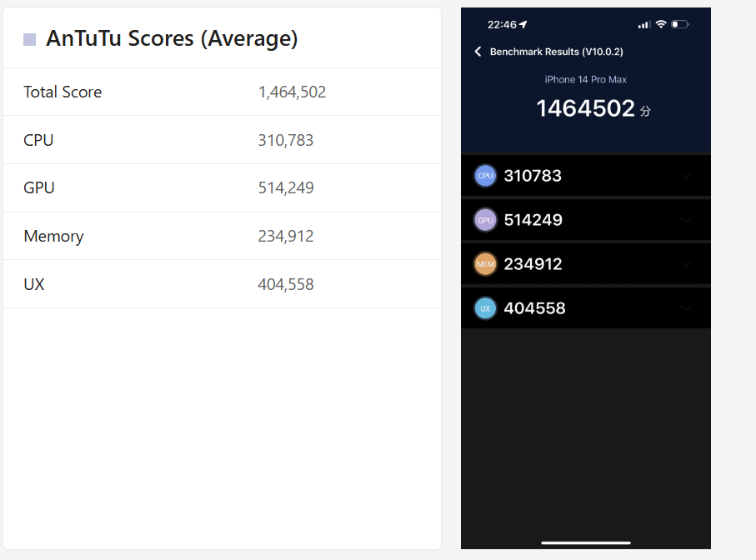Click the UX label in table
This screenshot has height=560, width=756.
[33, 284]
